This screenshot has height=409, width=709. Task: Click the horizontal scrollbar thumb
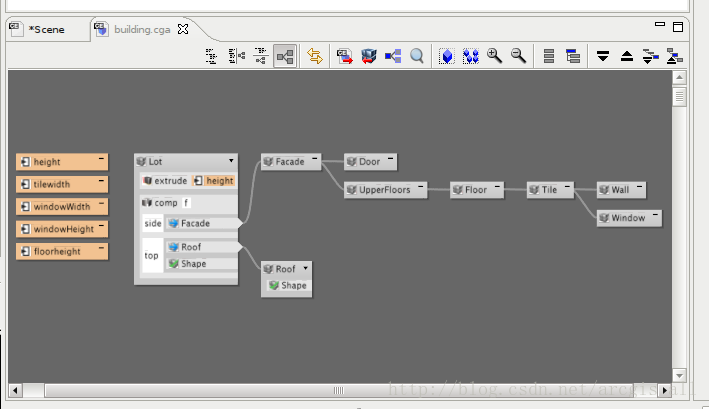coord(339,390)
